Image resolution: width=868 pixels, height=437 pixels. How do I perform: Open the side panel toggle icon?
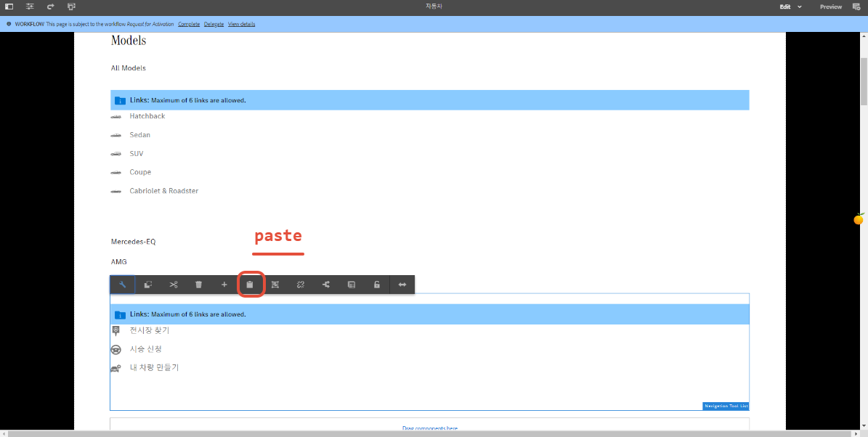click(9, 7)
